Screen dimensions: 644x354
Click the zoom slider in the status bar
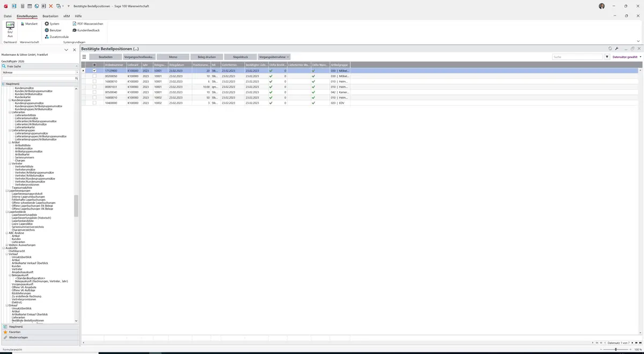pyautogui.click(x=615, y=349)
